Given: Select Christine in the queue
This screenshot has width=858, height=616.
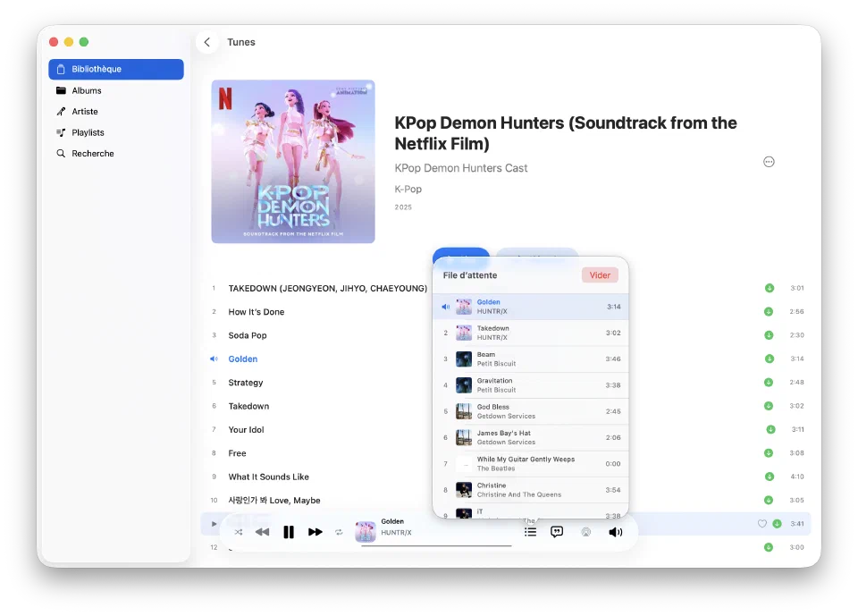Looking at the screenshot, I should coord(530,490).
